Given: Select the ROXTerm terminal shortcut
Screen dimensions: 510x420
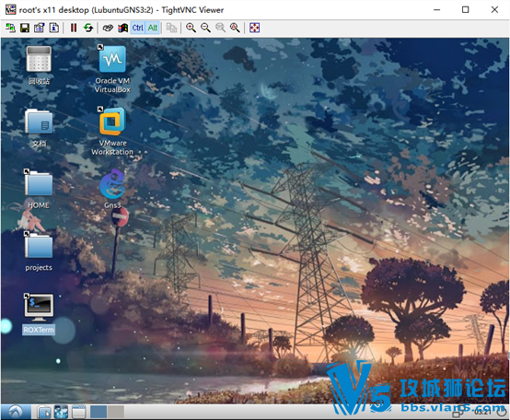Looking at the screenshot, I should click(39, 313).
